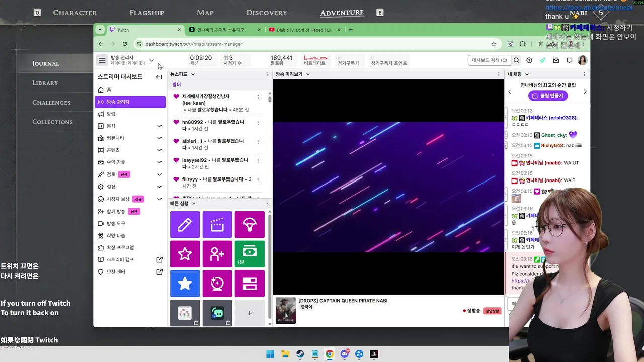Open the 방송 미리보기 panel options menu
This screenshot has width=644, height=362.
coord(500,74)
